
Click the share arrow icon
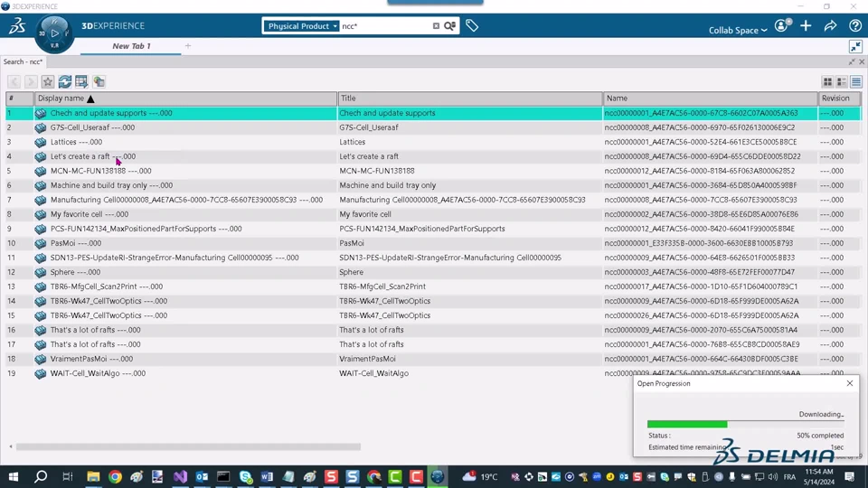(830, 25)
